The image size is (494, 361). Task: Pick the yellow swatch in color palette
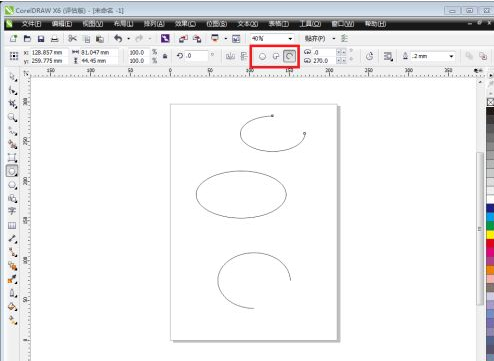click(x=490, y=235)
